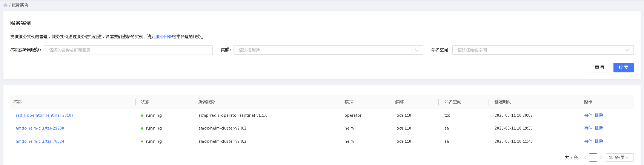Expand the 10 条/页 page size selector
The width and height of the screenshot is (644, 165).
coord(619,157)
